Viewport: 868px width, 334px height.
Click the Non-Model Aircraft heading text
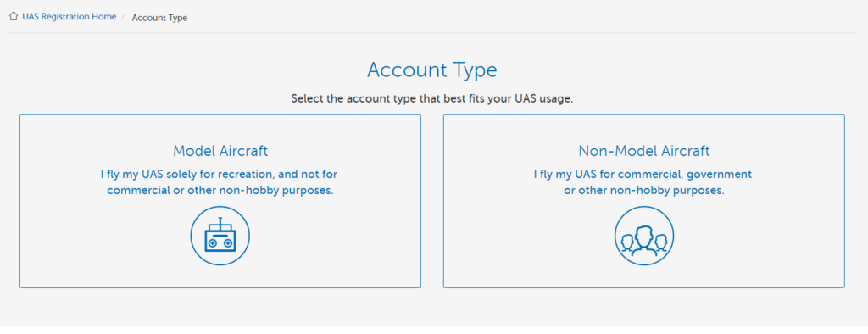[x=644, y=151]
